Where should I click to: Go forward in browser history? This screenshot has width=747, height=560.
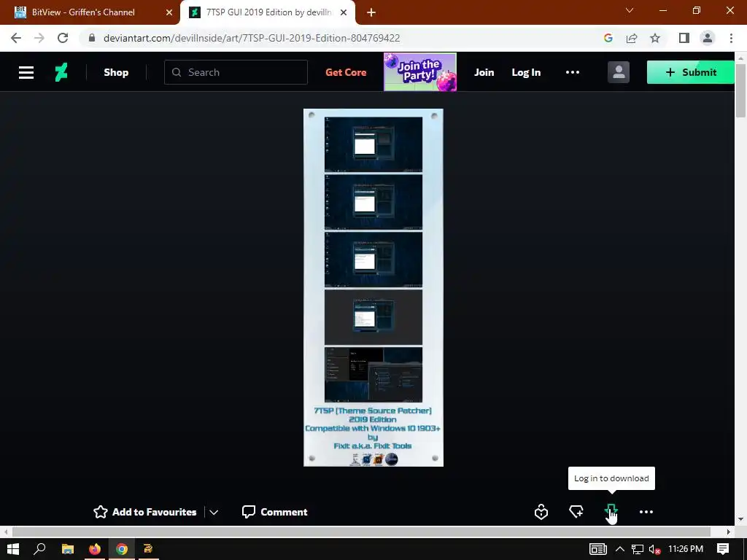39,38
